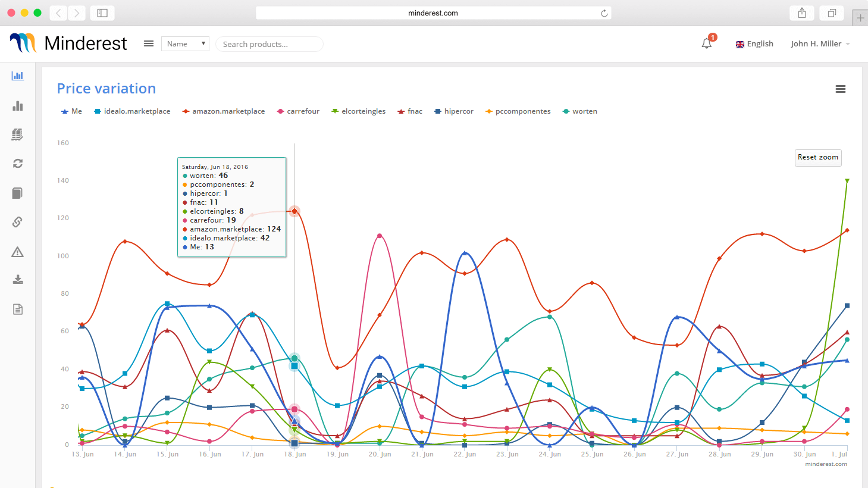Viewport: 868px width, 488px height.
Task: Reload the page in the address bar
Action: click(x=604, y=13)
